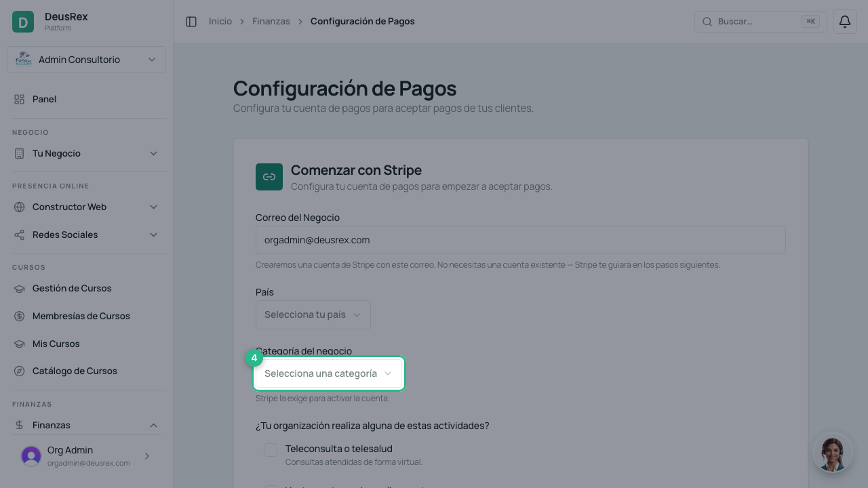Click the search magnifier icon

(707, 22)
